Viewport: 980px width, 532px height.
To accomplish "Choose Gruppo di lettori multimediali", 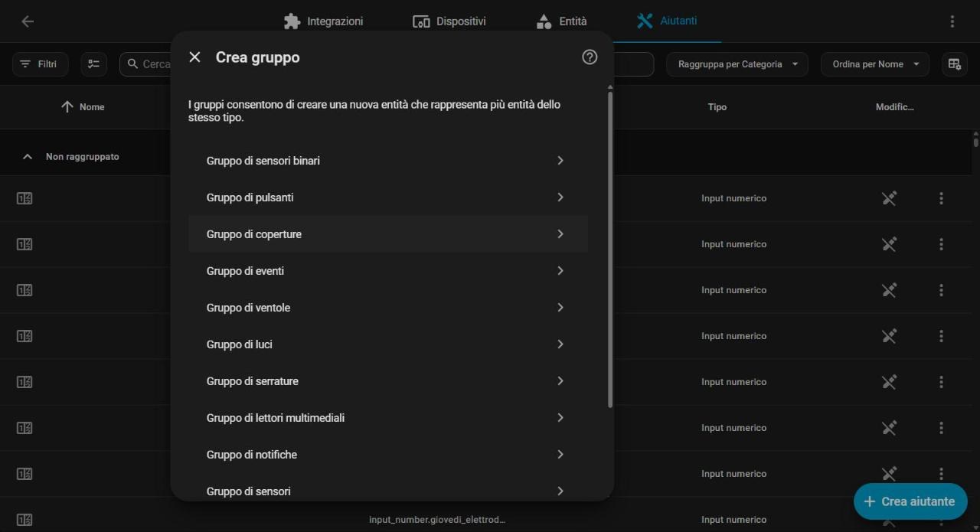I will click(388, 418).
